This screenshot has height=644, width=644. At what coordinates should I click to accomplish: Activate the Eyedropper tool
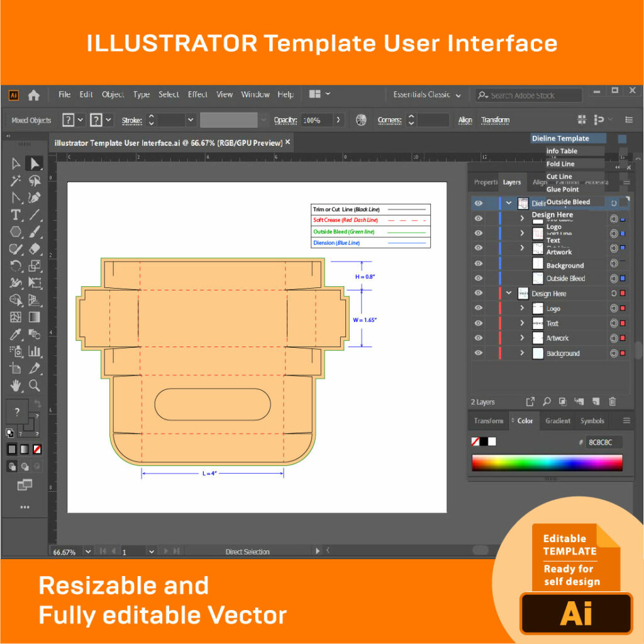pyautogui.click(x=15, y=333)
